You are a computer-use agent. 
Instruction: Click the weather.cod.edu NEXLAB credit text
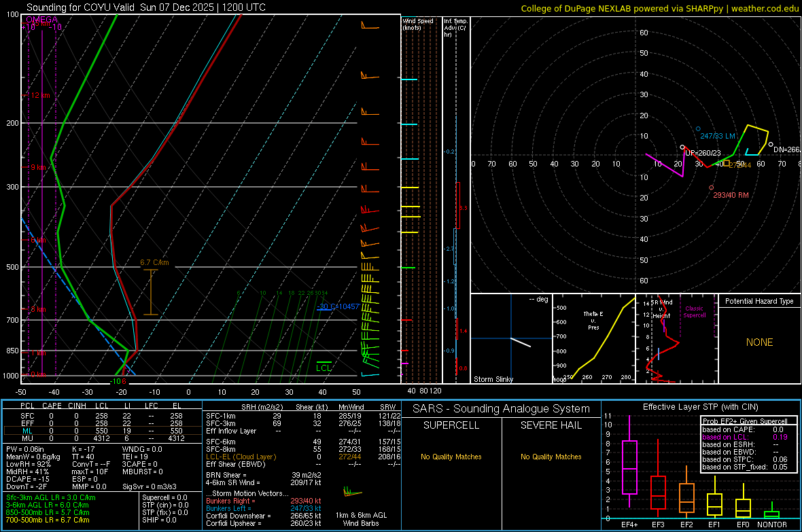pos(659,8)
